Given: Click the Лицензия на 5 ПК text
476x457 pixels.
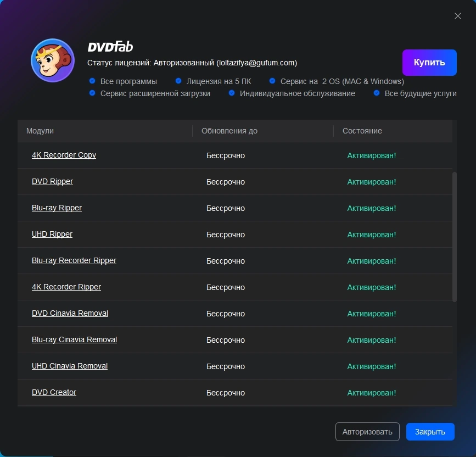Looking at the screenshot, I should pyautogui.click(x=219, y=81).
